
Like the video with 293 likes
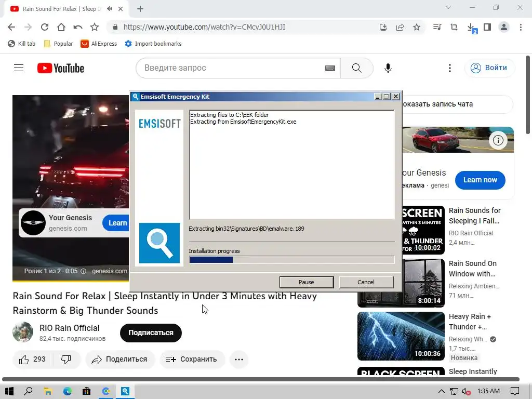click(x=32, y=360)
